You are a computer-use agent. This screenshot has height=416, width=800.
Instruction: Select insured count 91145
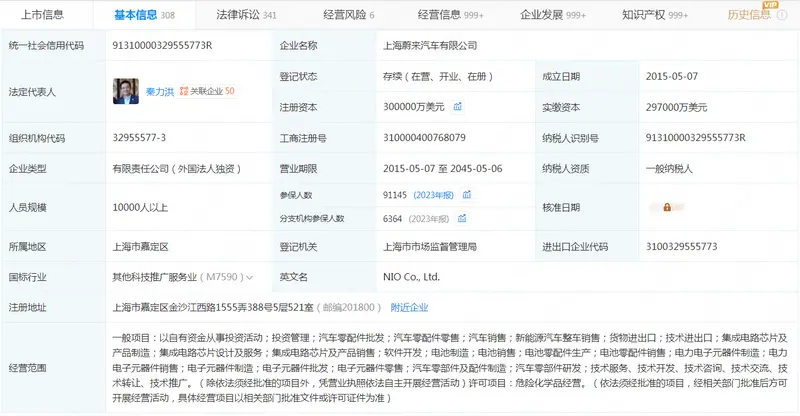coord(395,195)
